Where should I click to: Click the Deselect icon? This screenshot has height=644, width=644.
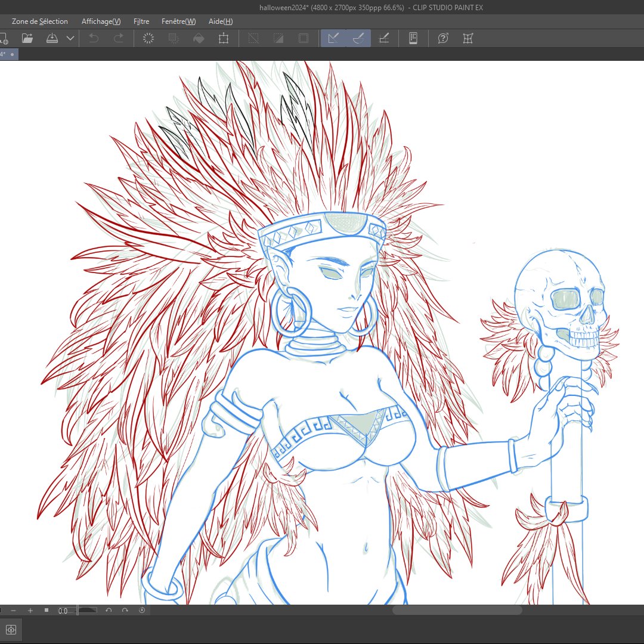253,38
